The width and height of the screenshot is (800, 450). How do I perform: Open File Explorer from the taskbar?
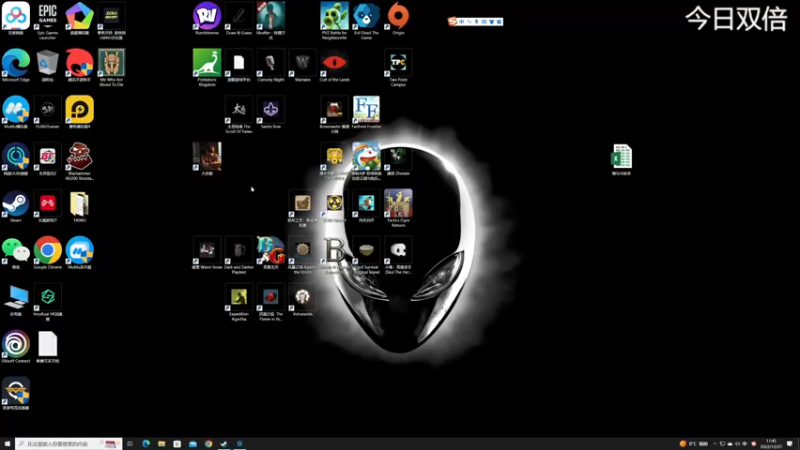[x=161, y=444]
